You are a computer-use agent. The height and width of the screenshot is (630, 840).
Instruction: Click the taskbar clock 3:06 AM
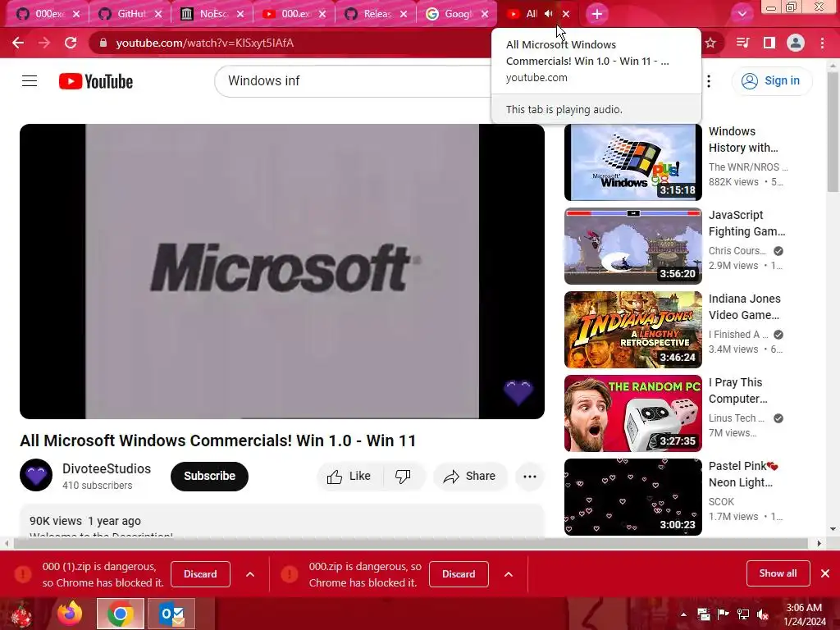[804, 608]
